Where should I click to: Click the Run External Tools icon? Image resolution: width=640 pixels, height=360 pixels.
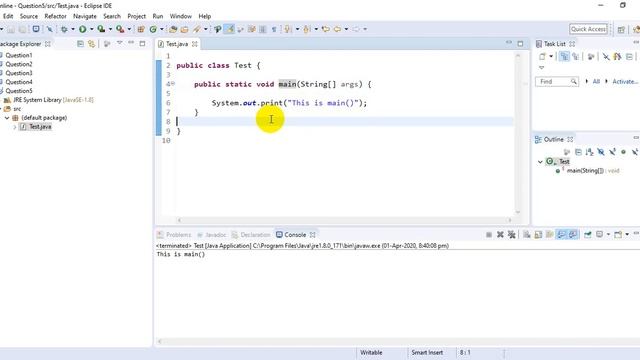click(120, 29)
